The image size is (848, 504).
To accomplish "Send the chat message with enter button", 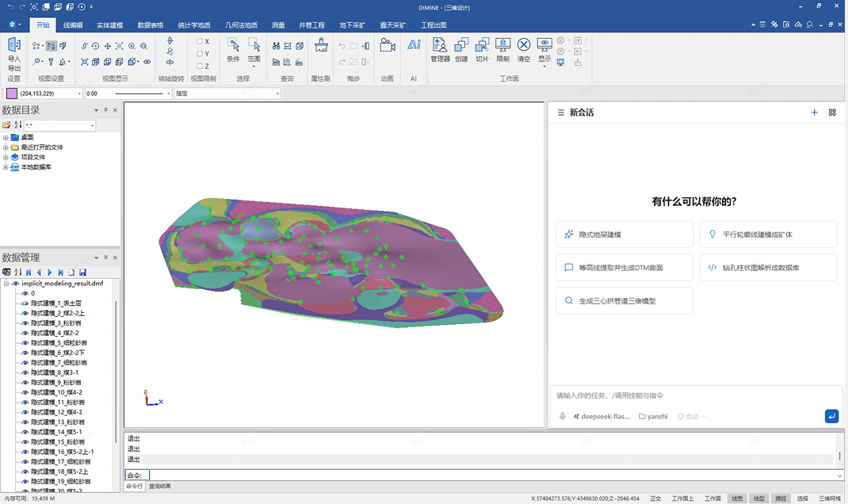I will [832, 416].
